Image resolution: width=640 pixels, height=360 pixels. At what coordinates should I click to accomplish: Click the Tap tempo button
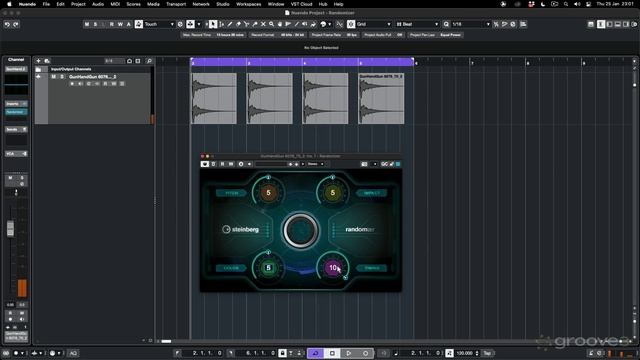click(487, 353)
